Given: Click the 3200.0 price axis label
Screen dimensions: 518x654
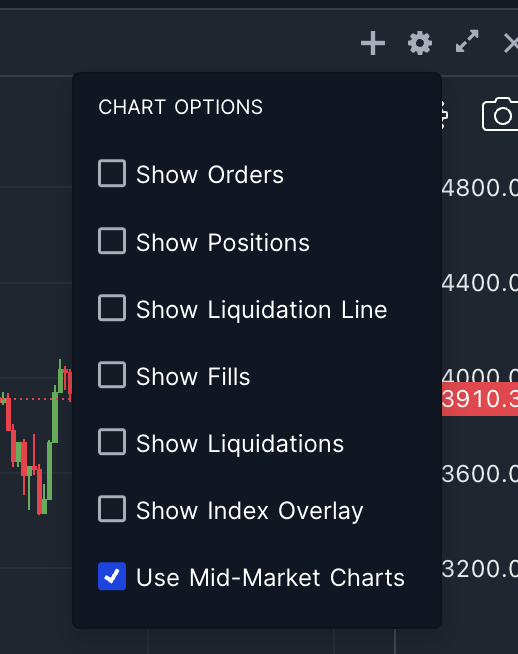Looking at the screenshot, I should click(480, 568).
